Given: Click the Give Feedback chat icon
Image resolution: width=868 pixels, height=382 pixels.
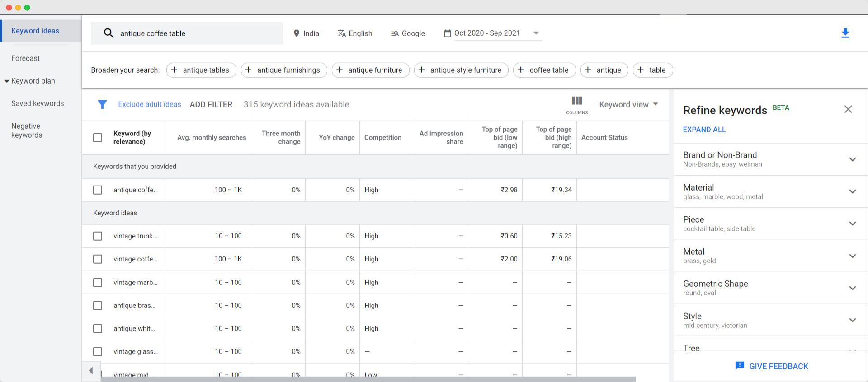Looking at the screenshot, I should pyautogui.click(x=740, y=366).
